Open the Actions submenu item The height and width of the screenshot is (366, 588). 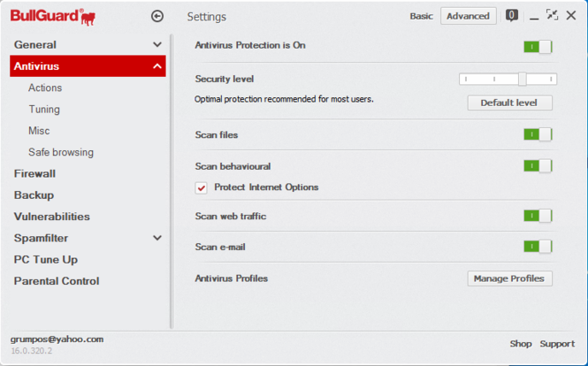coord(45,88)
